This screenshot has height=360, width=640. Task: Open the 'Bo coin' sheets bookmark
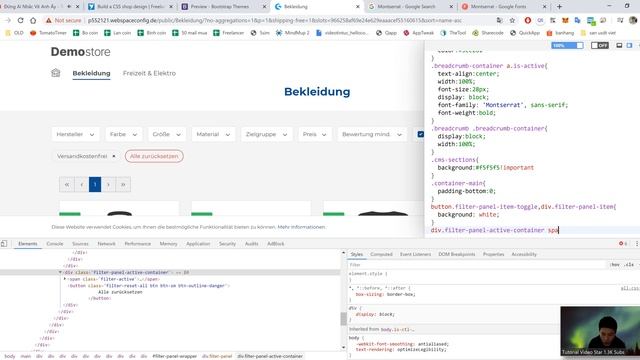pos(85,33)
